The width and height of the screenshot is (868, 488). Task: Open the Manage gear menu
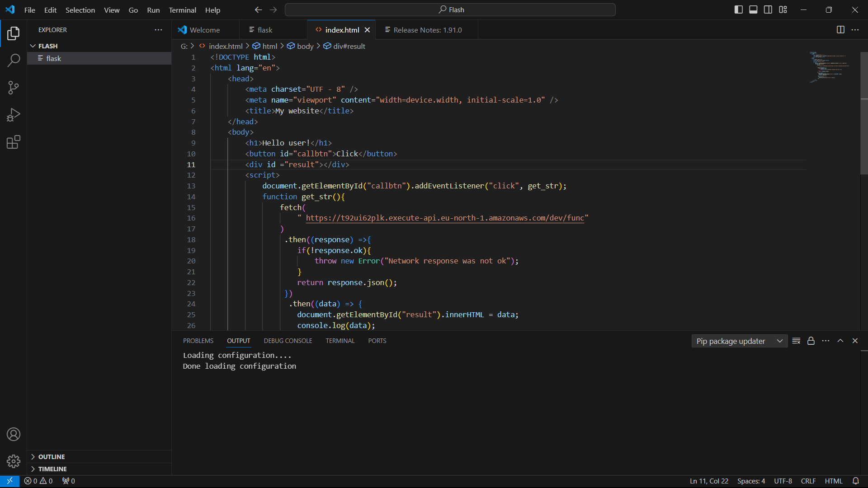(14, 461)
